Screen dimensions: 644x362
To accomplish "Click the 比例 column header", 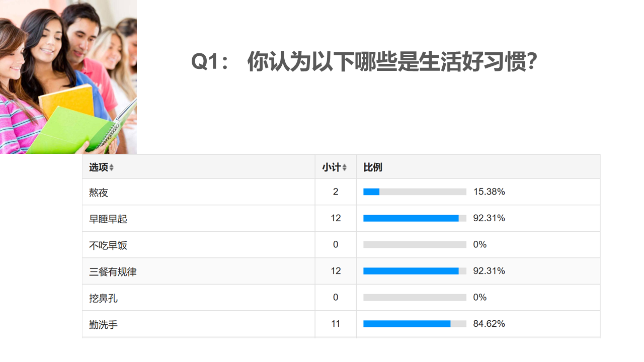I will tap(373, 167).
